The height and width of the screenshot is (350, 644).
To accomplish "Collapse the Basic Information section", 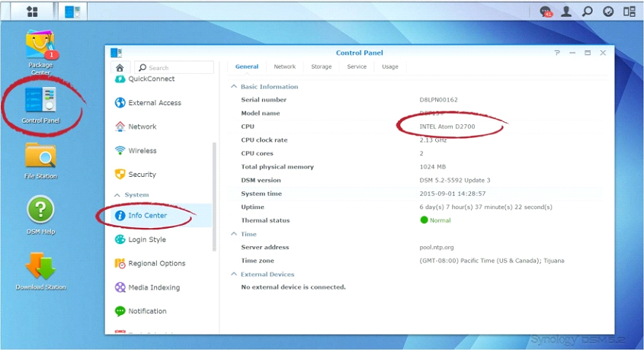I will click(234, 86).
